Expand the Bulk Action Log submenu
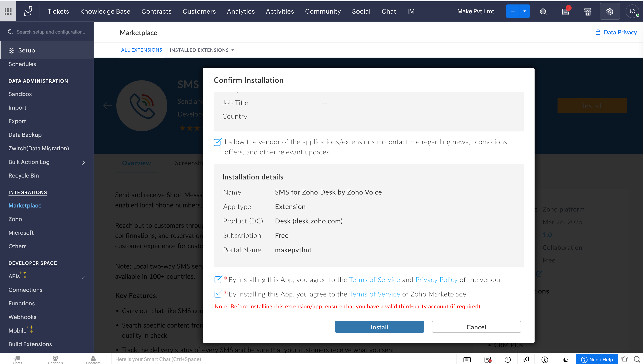Viewport: 643px width, 364px height. click(84, 162)
